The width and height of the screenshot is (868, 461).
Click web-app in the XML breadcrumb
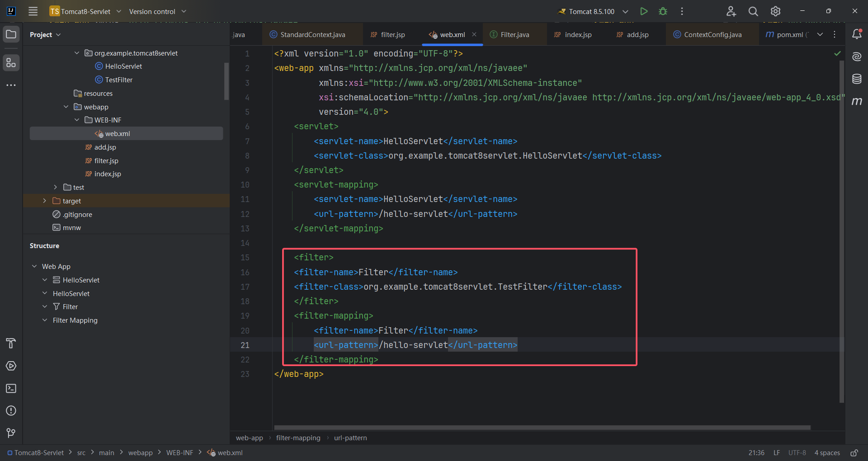(x=249, y=438)
